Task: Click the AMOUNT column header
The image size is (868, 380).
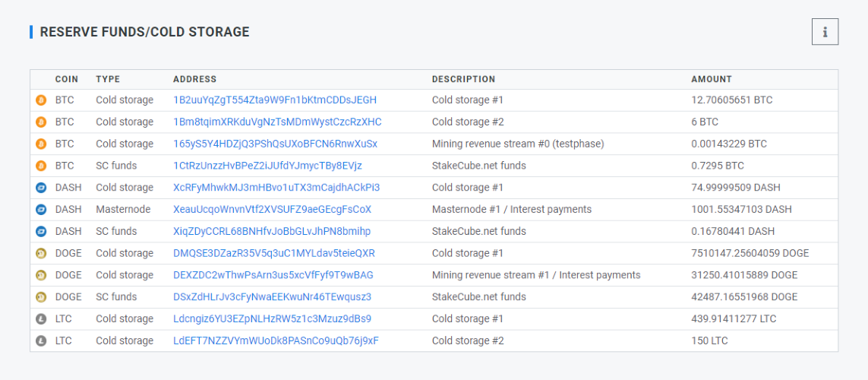Action: [x=712, y=79]
